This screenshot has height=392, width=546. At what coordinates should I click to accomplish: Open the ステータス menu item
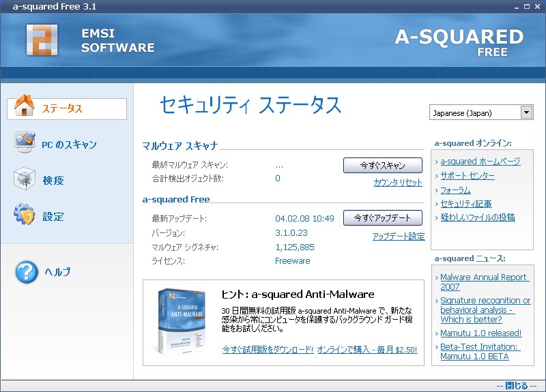point(67,109)
